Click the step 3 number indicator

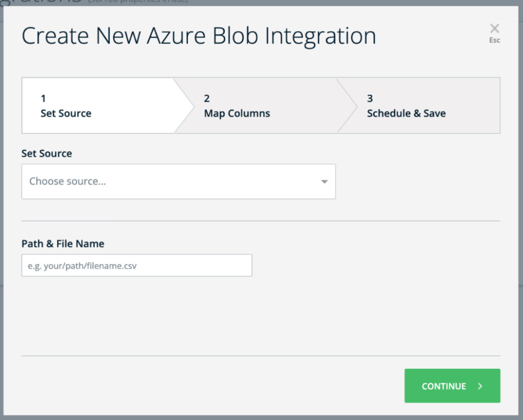(370, 99)
